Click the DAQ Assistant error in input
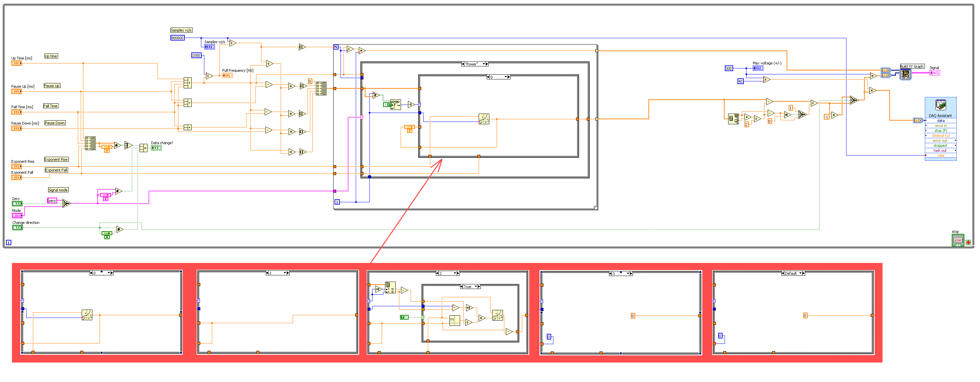Viewport: 980px width, 382px height. (940, 126)
